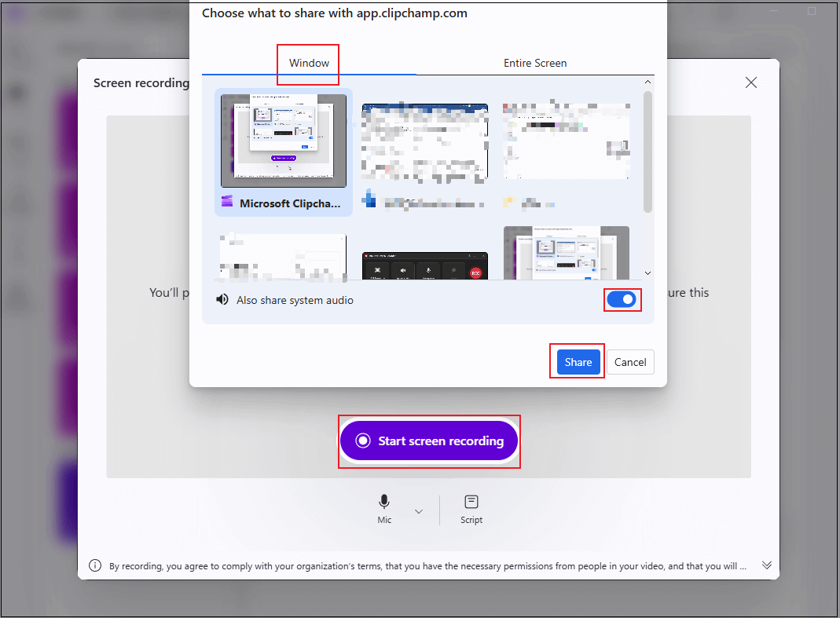Expand the full recording terms text

pyautogui.click(x=767, y=565)
